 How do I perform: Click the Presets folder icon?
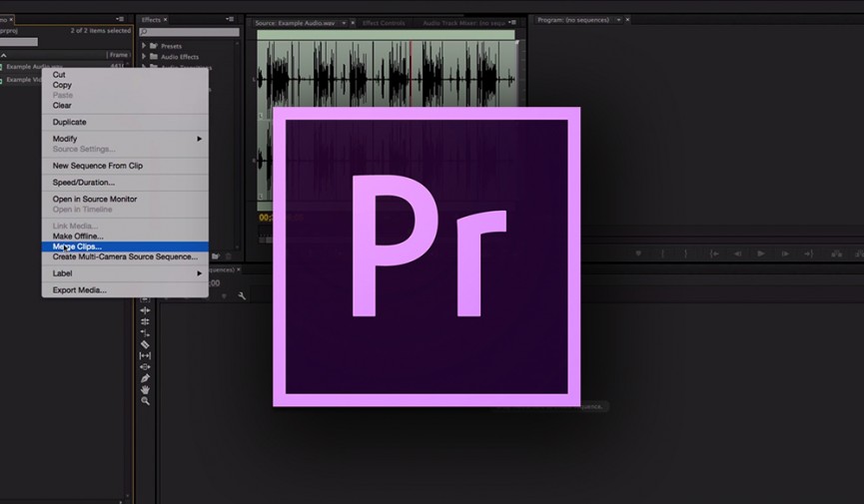154,46
